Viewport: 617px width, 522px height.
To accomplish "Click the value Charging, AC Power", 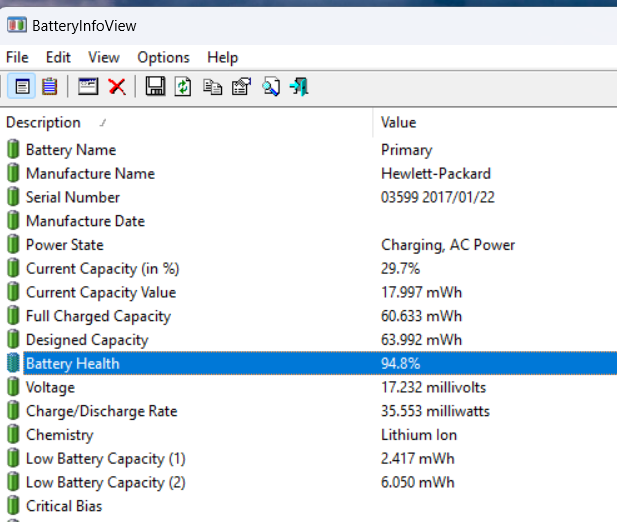I will 448,245.
